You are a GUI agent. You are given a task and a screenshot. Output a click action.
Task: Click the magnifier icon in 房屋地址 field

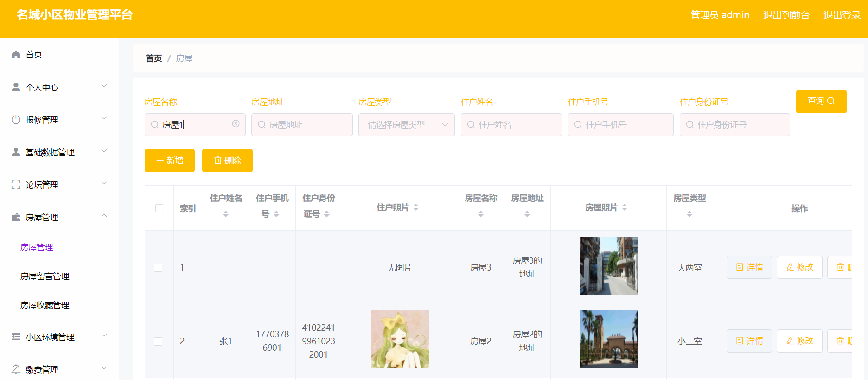click(262, 125)
